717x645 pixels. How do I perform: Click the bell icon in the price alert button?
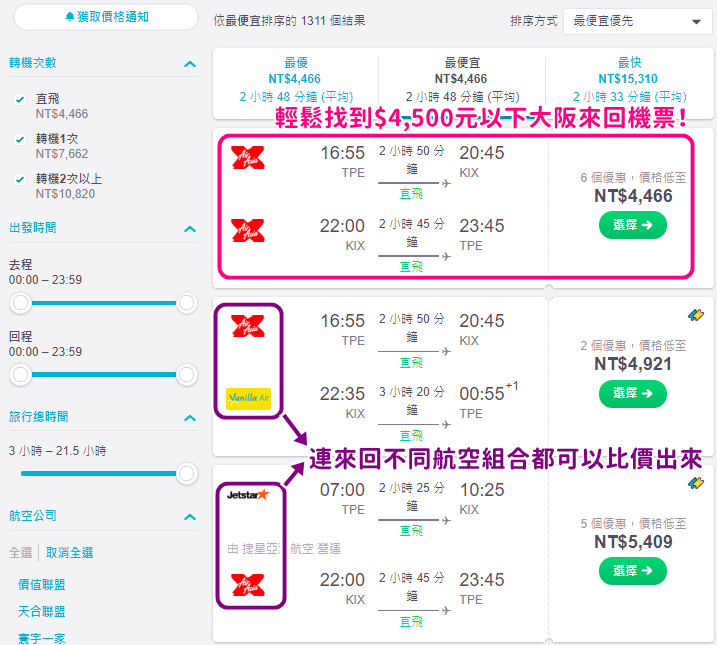[70, 17]
